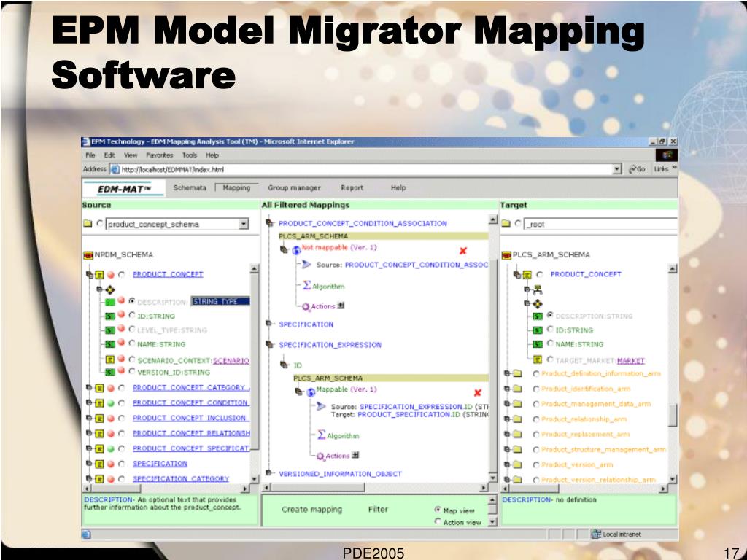Open the address bar dropdown arrow
This screenshot has height=560, width=747.
tap(617, 169)
